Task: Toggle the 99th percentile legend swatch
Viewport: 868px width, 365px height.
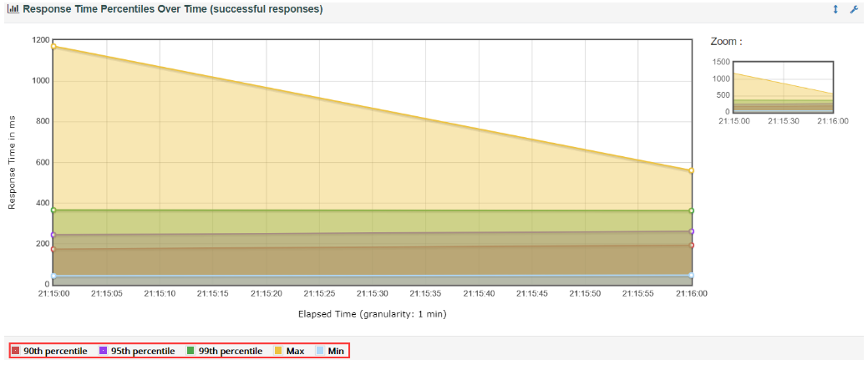Action: pos(190,351)
